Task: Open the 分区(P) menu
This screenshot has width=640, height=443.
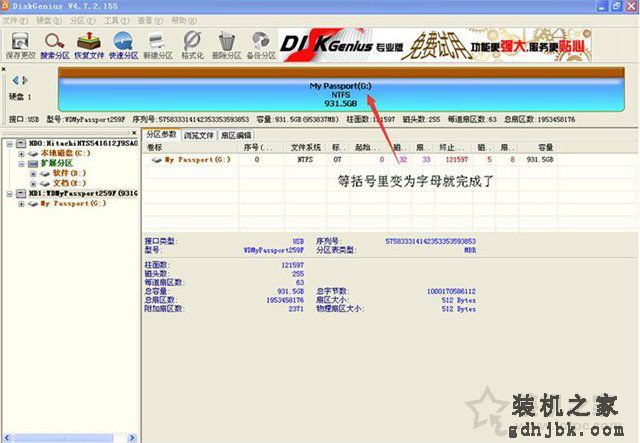Action: tap(83, 20)
